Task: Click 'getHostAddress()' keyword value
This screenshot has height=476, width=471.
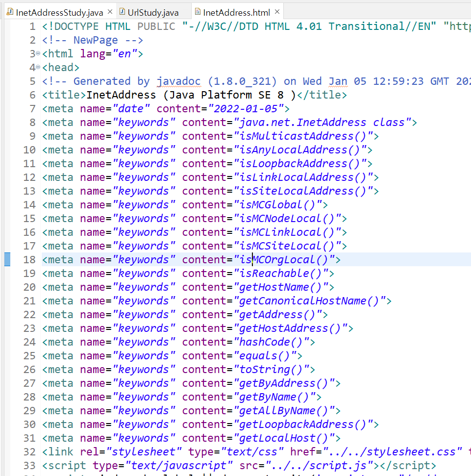Action: (x=291, y=328)
